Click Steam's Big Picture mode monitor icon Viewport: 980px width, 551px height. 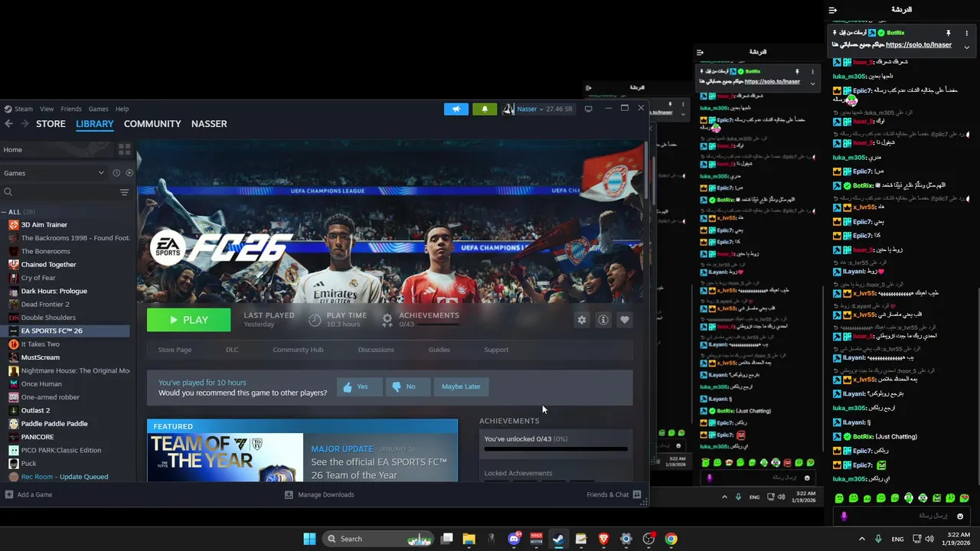point(588,109)
